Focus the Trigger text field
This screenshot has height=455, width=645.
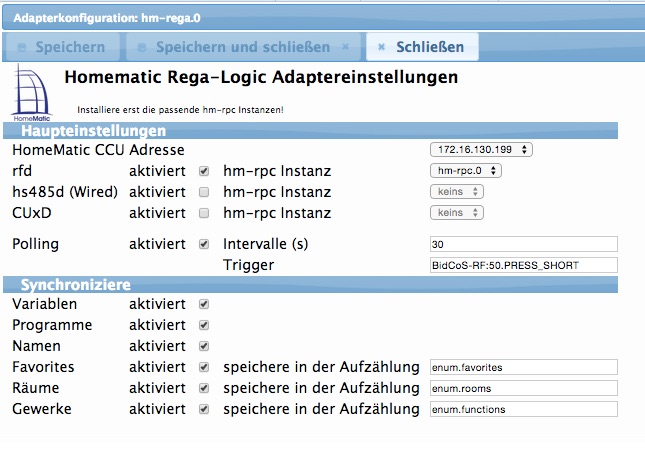[x=523, y=265]
